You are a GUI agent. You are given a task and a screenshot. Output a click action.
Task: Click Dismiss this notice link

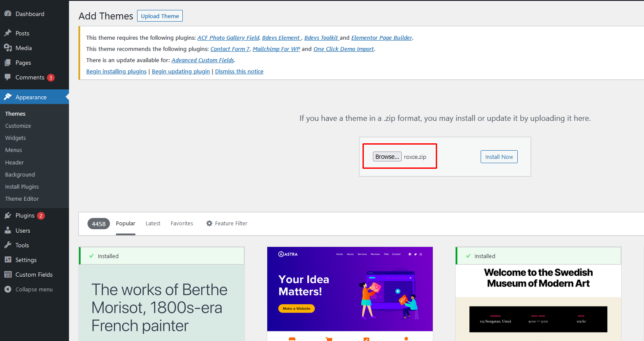(239, 71)
